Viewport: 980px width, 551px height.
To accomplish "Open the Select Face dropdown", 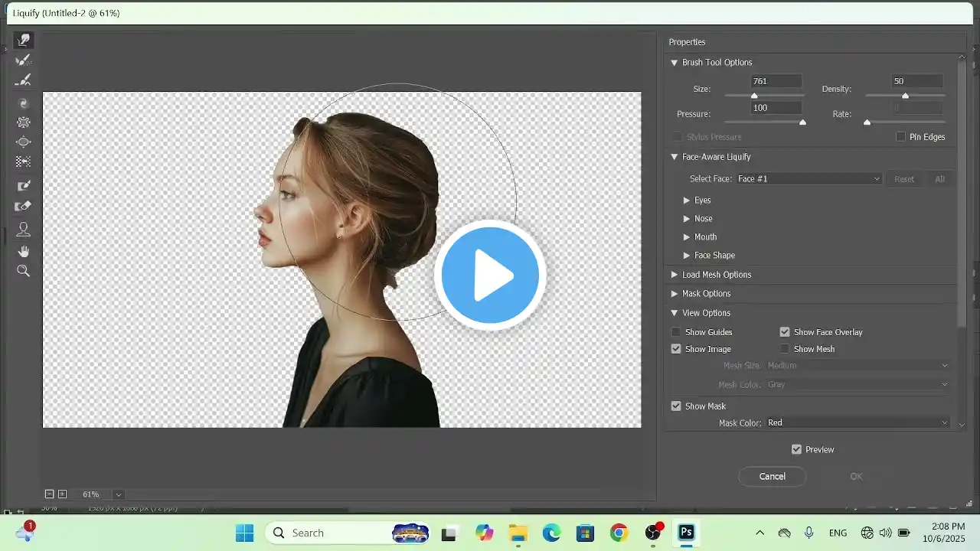I will [x=808, y=179].
